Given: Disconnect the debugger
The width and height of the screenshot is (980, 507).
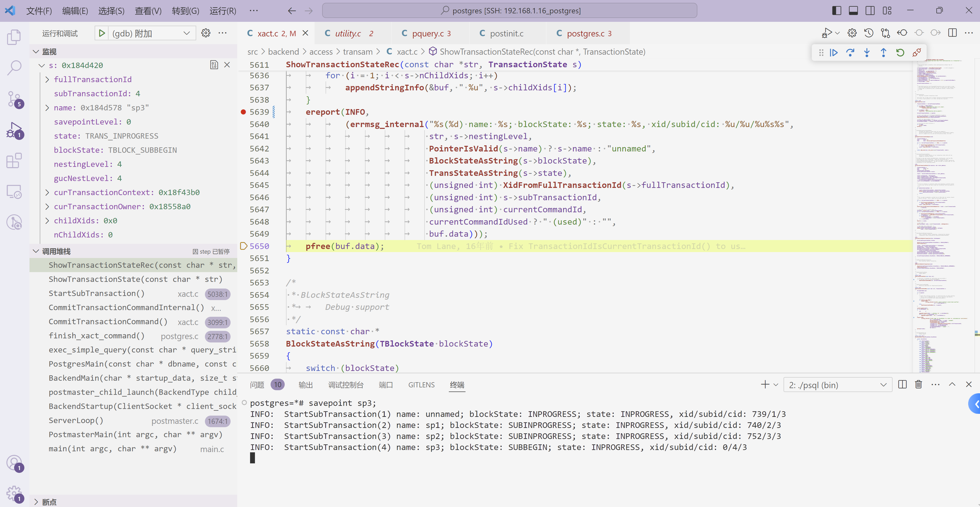Looking at the screenshot, I should (x=917, y=53).
